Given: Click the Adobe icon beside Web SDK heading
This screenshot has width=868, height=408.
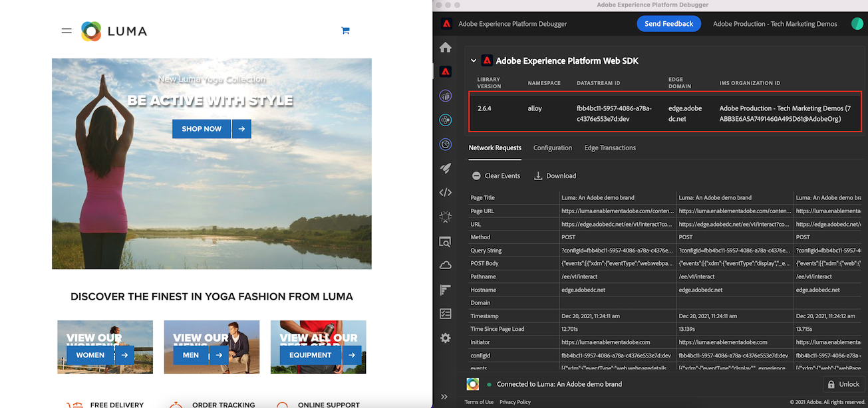Looking at the screenshot, I should tap(487, 60).
